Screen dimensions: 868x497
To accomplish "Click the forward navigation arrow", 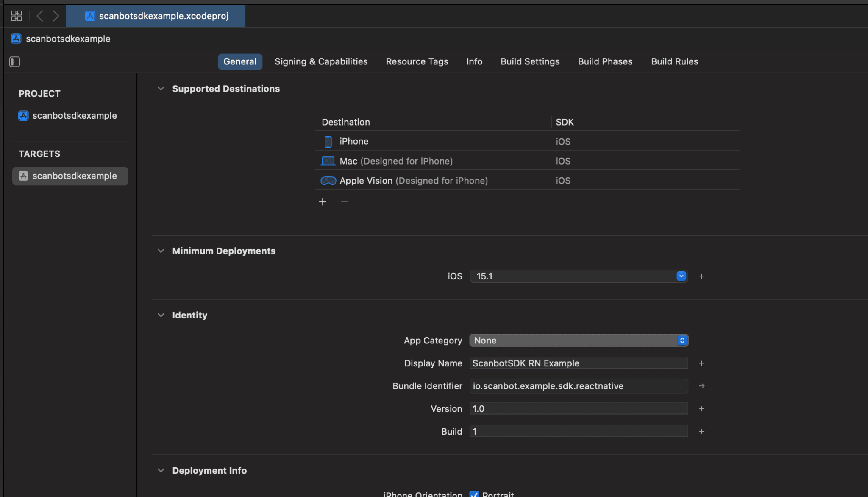I will 56,16.
